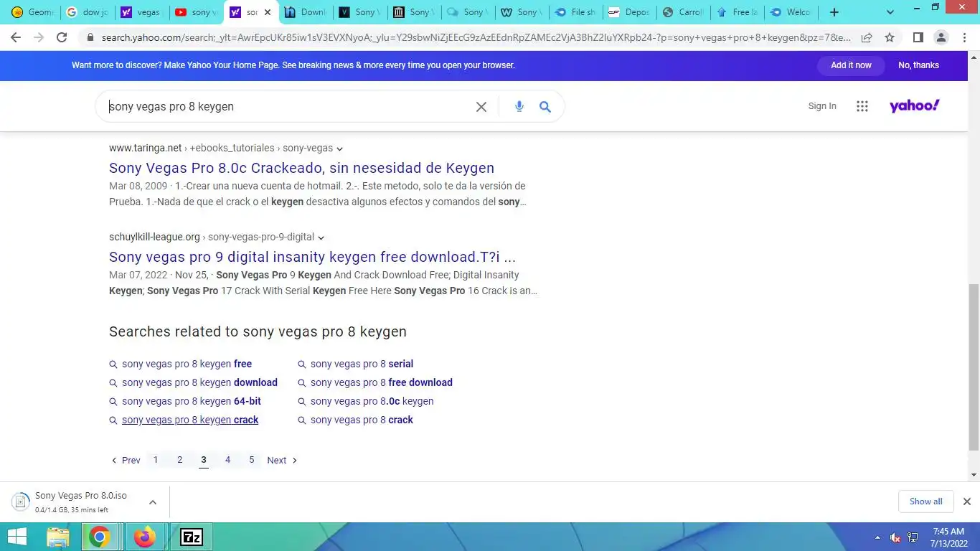Viewport: 980px width, 551px height.
Task: Go to previous results page
Action: click(126, 461)
